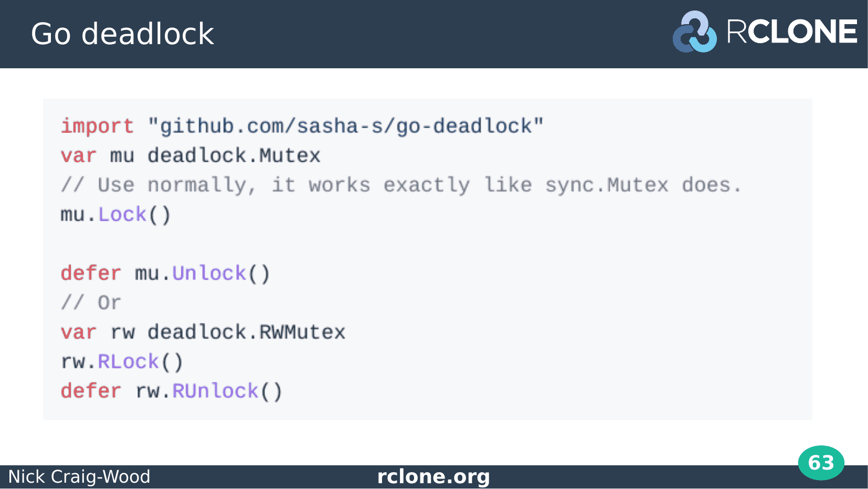Click the purple RUnlock method name

point(215,391)
